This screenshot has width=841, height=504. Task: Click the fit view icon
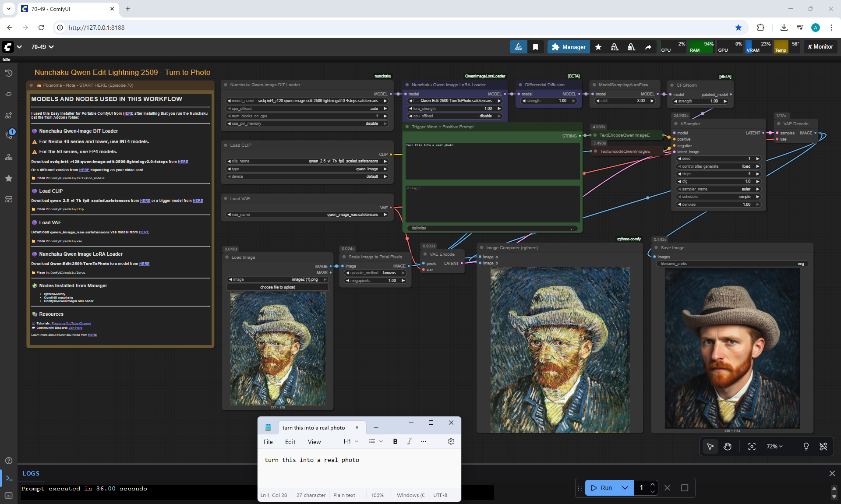752,446
